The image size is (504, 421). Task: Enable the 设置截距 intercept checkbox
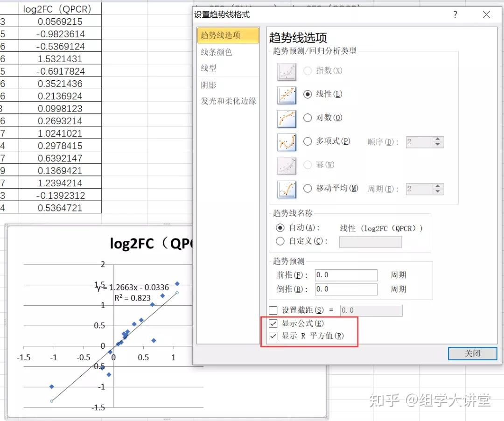tap(273, 309)
